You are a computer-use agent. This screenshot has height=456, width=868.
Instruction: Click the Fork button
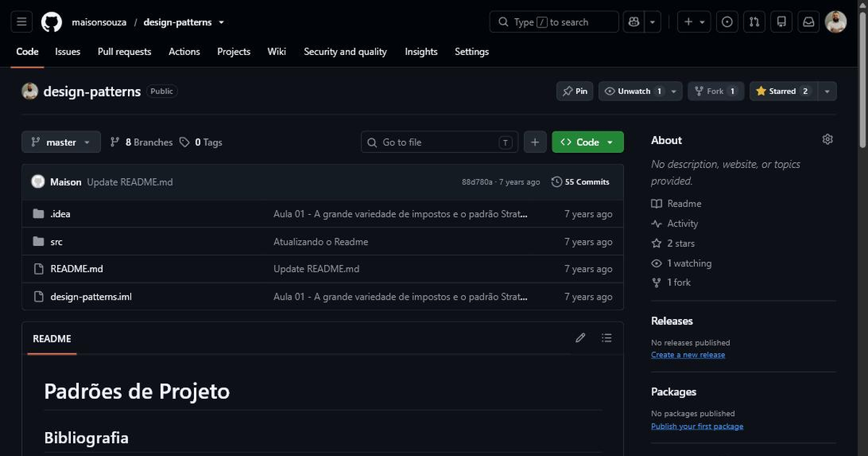click(715, 91)
